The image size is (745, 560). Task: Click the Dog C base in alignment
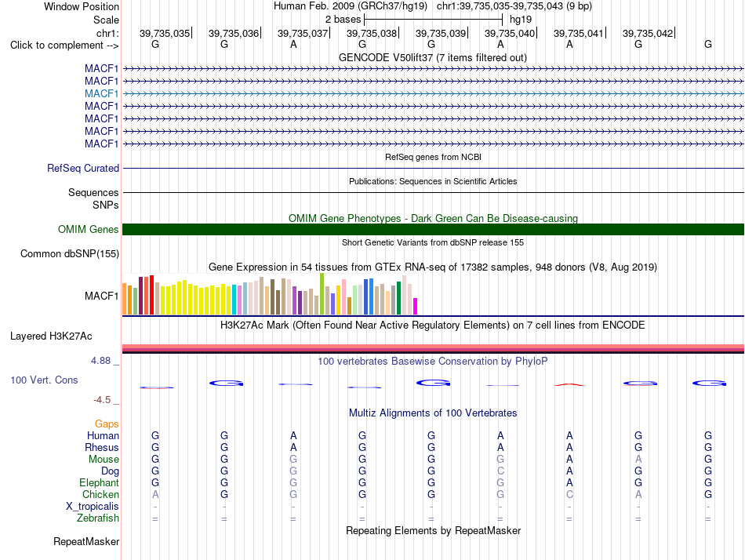500,471
